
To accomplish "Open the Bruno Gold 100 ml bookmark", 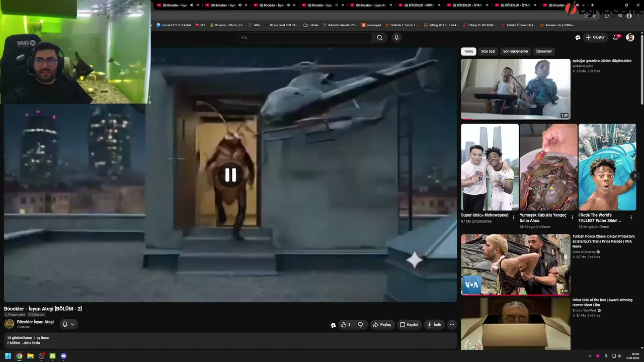I will coord(281,25).
